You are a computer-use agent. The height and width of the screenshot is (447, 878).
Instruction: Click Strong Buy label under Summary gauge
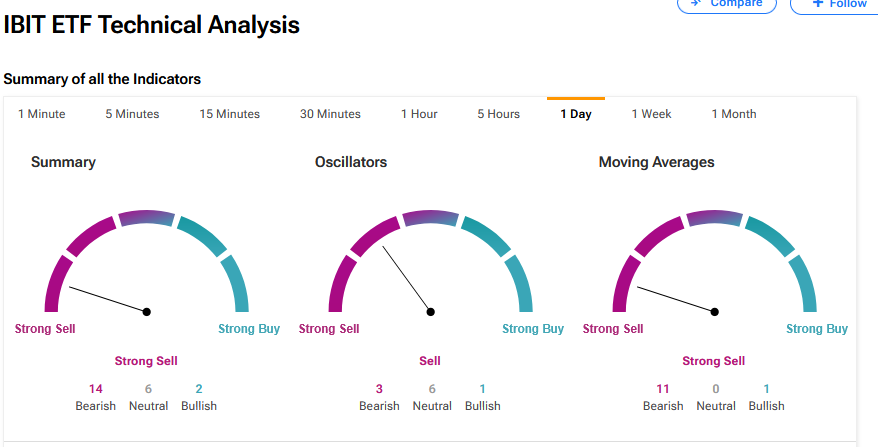tap(249, 329)
